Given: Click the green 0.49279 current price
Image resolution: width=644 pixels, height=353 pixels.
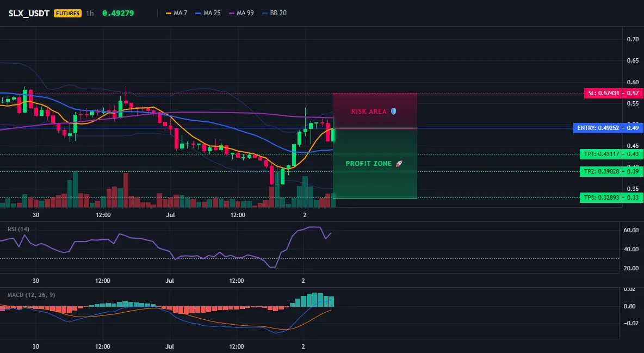Looking at the screenshot, I should 118,13.
